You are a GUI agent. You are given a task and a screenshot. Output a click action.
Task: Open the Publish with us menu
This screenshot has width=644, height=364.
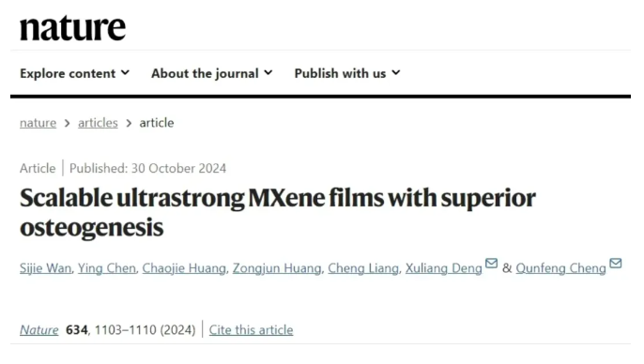point(347,73)
